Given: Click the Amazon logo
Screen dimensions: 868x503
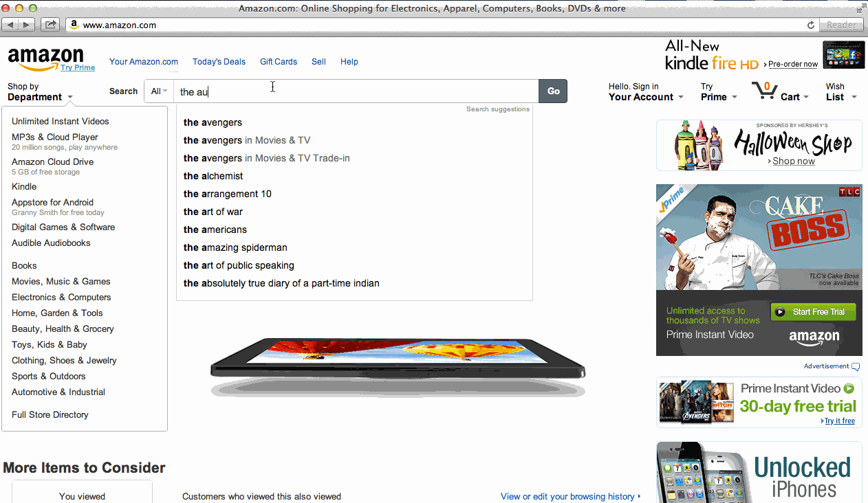Looking at the screenshot, I should 46,59.
